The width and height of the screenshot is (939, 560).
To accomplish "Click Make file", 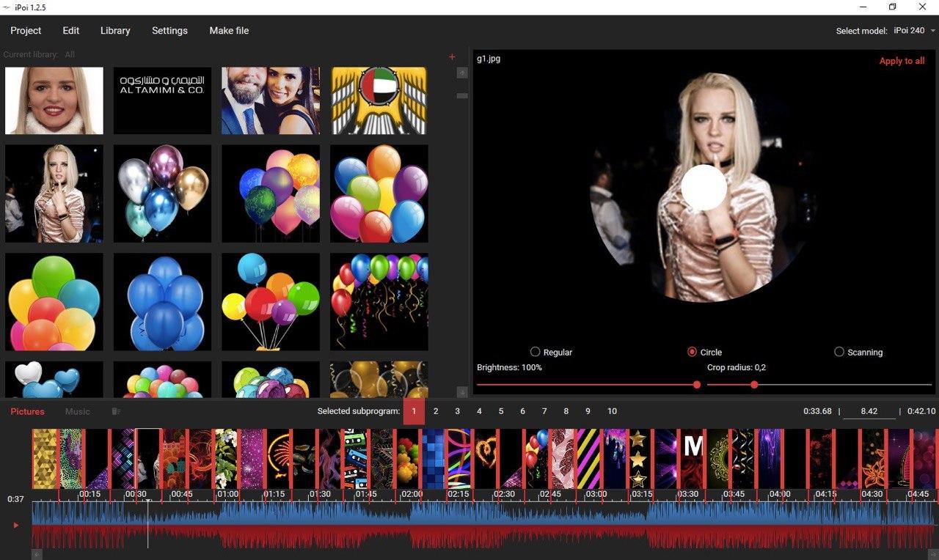I will click(x=229, y=31).
